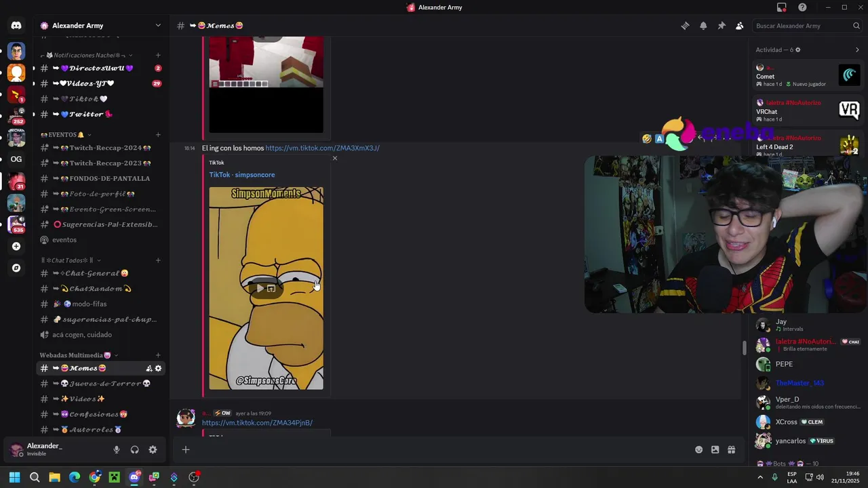This screenshot has height=488, width=868.
Task: Open tiktok link ZMA34PjnB
Action: point(257,423)
